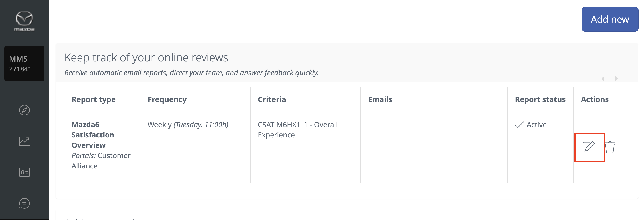Click the Mazda6 Satisfaction Overview title
The height and width of the screenshot is (220, 644).
(93, 135)
